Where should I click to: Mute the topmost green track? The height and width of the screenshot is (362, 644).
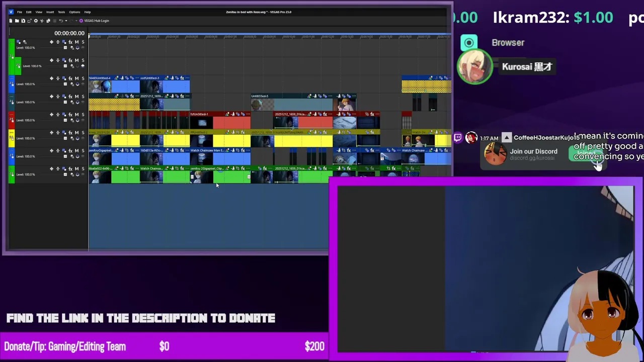pos(76,42)
